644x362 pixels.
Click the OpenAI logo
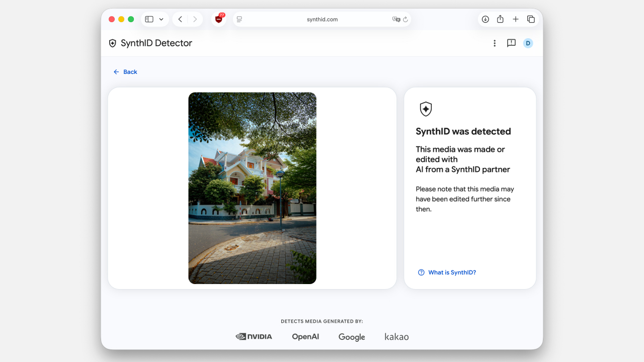pos(305,337)
